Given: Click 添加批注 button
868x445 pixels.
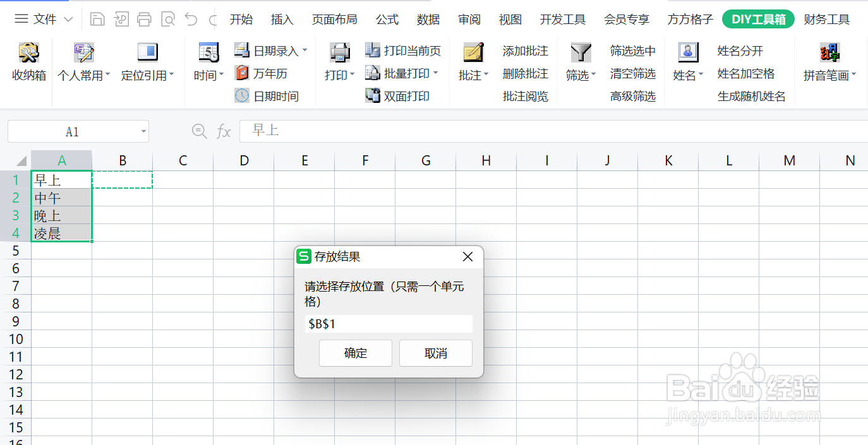Looking at the screenshot, I should pyautogui.click(x=525, y=50).
